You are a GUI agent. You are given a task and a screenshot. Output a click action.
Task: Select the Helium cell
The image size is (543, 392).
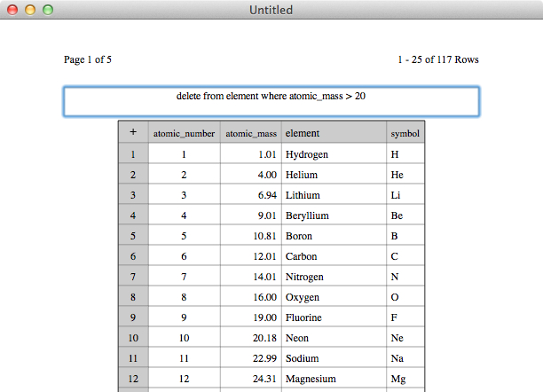[x=334, y=175]
